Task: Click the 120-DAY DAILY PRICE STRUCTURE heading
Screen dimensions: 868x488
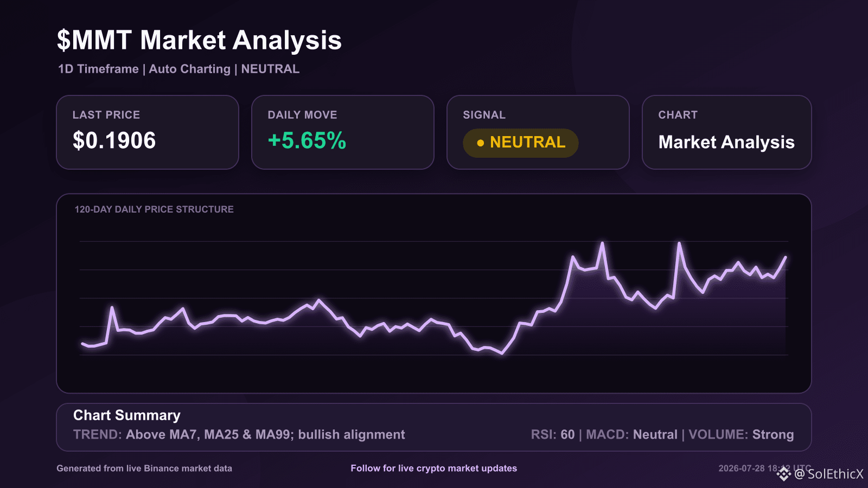Action: pos(154,209)
